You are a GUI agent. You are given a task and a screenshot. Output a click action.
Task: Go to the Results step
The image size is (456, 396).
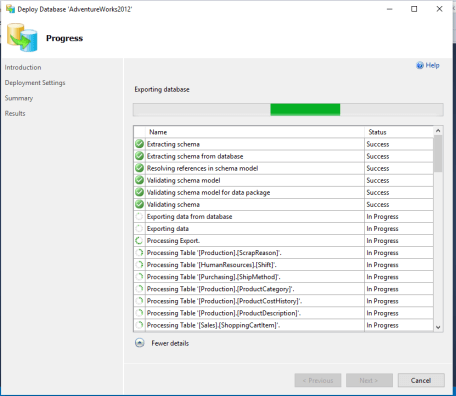click(x=15, y=113)
